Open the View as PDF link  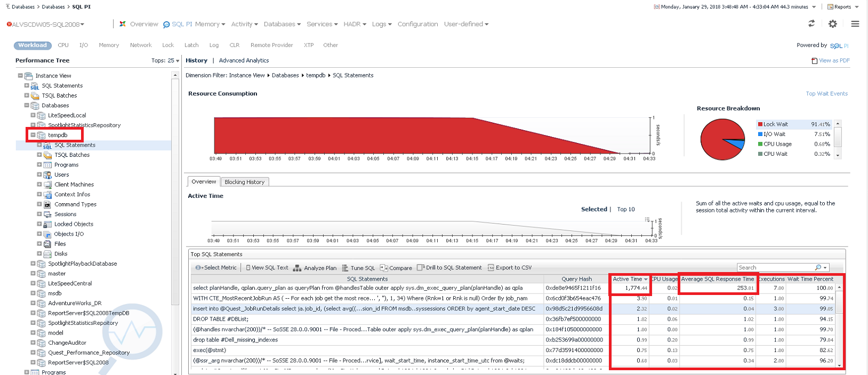(x=831, y=61)
